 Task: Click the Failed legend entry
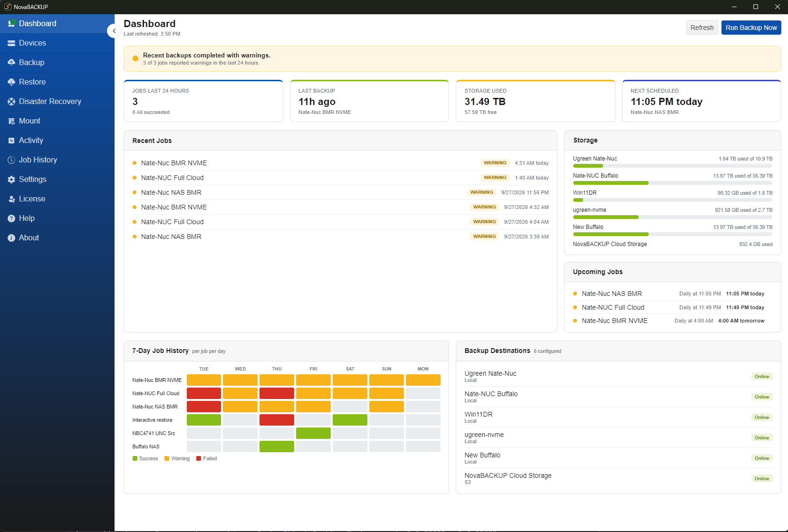coord(207,458)
